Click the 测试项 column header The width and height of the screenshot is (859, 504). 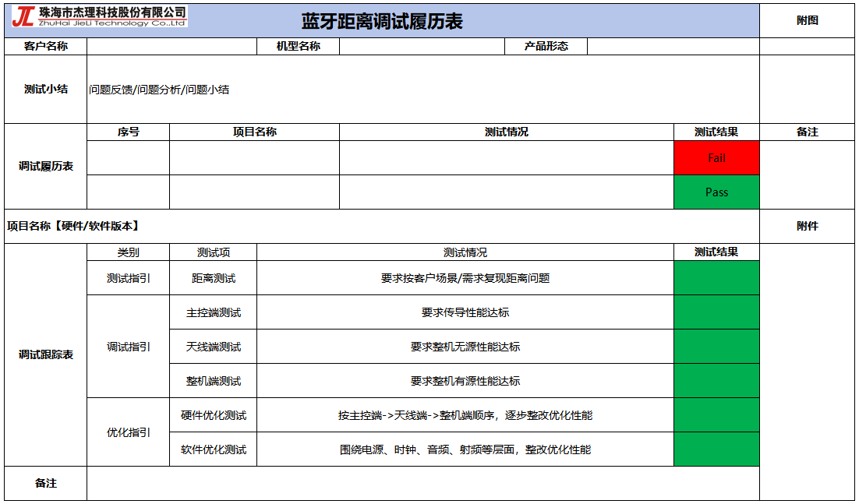point(214,252)
